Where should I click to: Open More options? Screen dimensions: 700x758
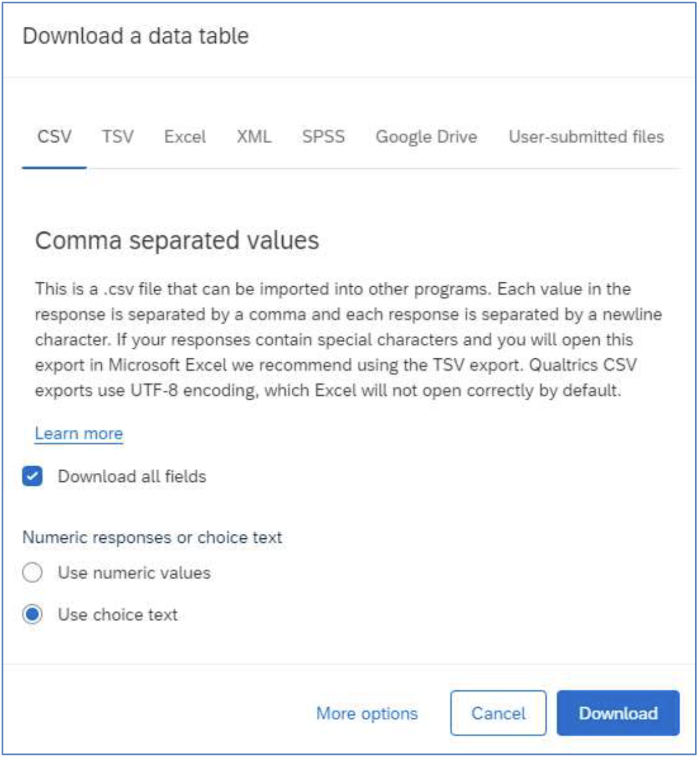point(367,713)
